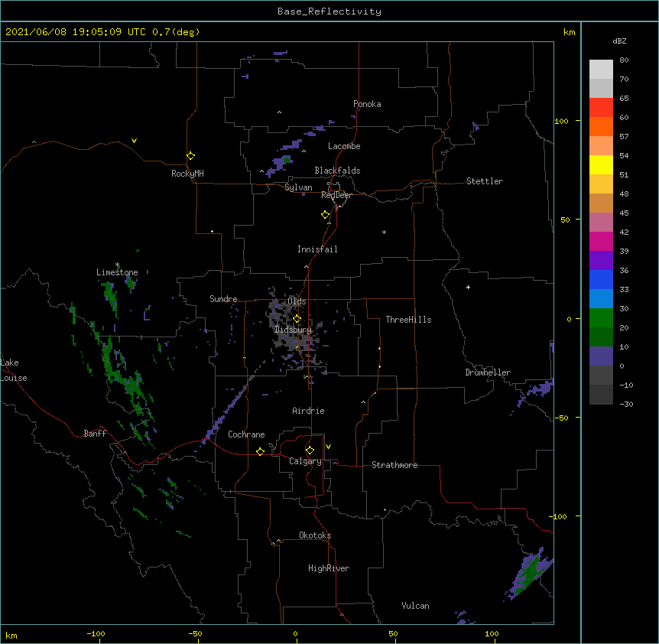Click the white plus marker north of Drumheller
This screenshot has width=659, height=644.
coord(468,287)
